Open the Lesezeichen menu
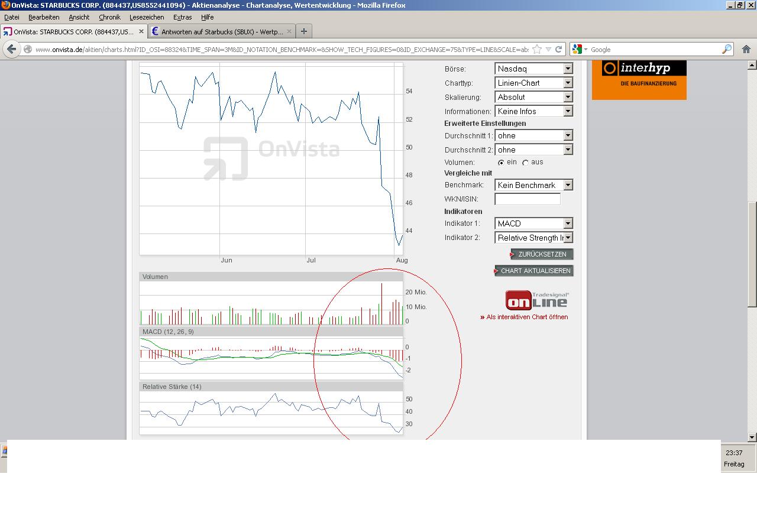The image size is (757, 532). tap(147, 17)
